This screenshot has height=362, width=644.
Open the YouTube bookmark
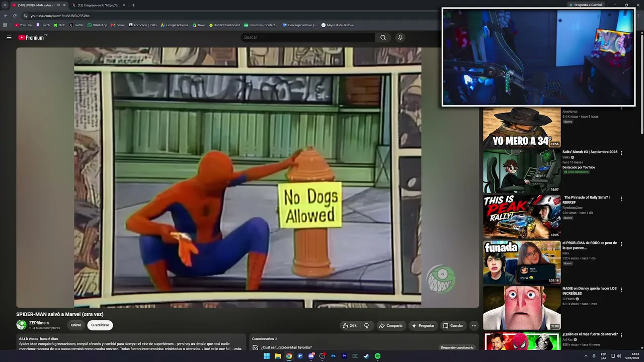[x=23, y=25]
